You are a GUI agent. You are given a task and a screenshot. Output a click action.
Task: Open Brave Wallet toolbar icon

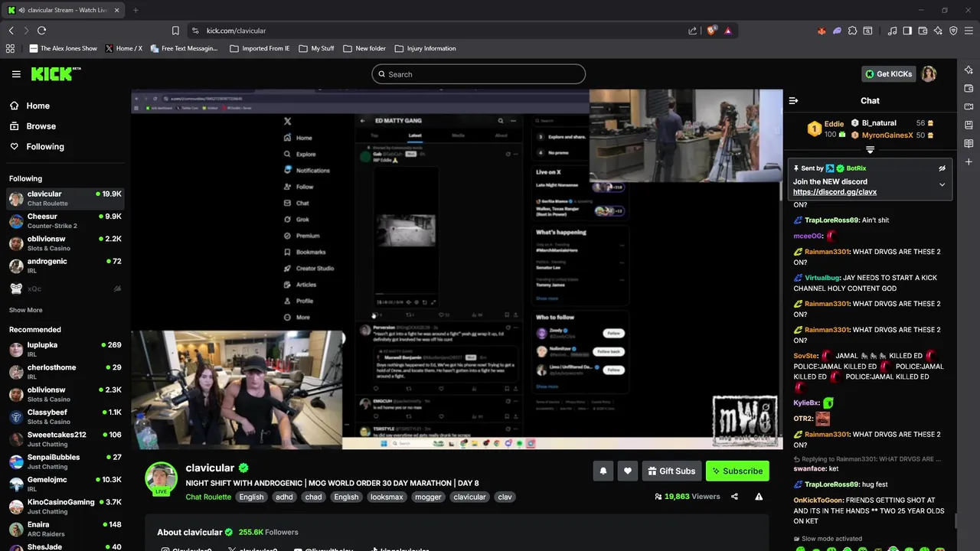(923, 31)
